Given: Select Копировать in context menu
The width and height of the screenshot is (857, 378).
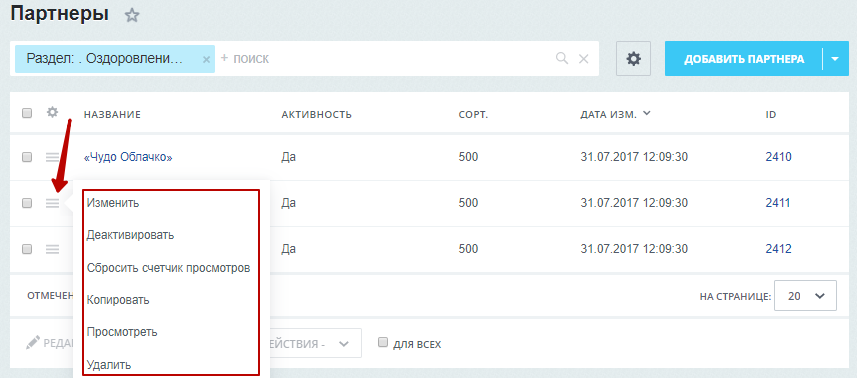Looking at the screenshot, I should point(118,300).
